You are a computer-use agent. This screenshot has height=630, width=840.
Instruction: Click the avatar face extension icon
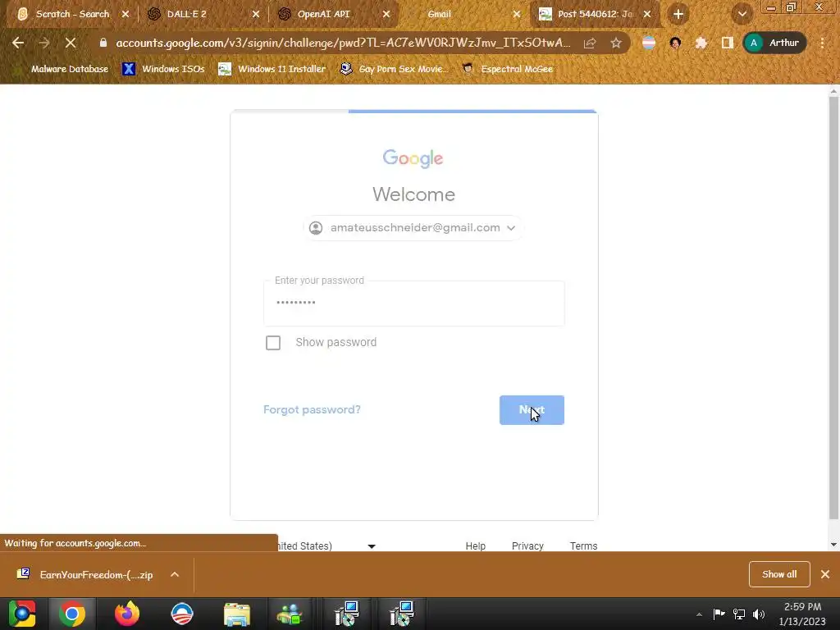coord(675,43)
